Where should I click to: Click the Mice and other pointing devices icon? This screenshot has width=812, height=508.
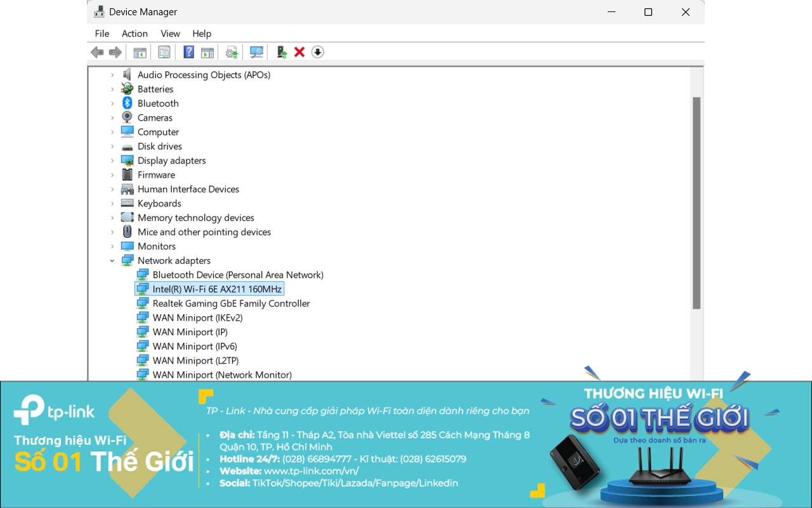coord(127,232)
